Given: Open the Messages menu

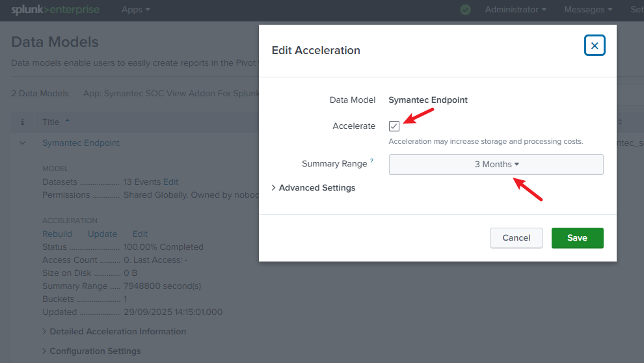Looking at the screenshot, I should [x=588, y=10].
